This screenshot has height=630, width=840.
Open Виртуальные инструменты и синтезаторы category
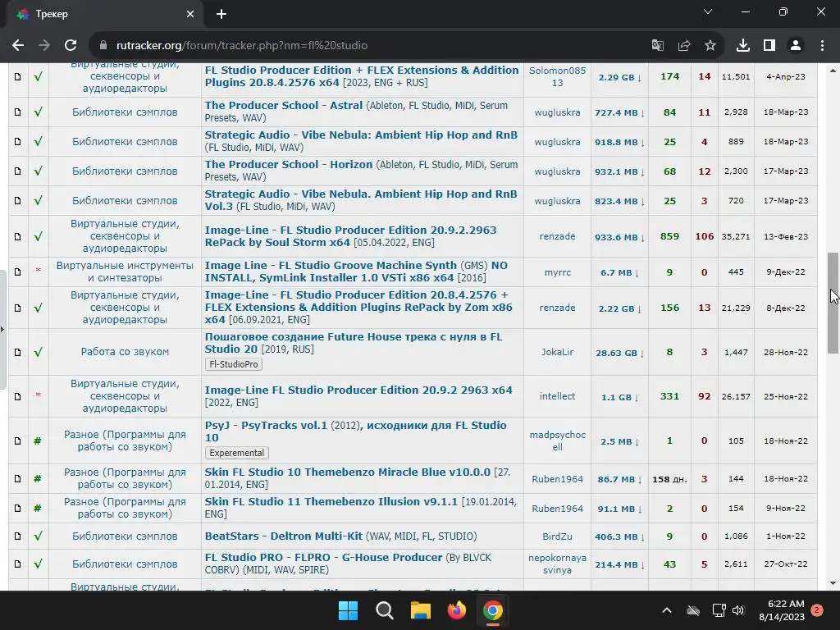tap(125, 272)
